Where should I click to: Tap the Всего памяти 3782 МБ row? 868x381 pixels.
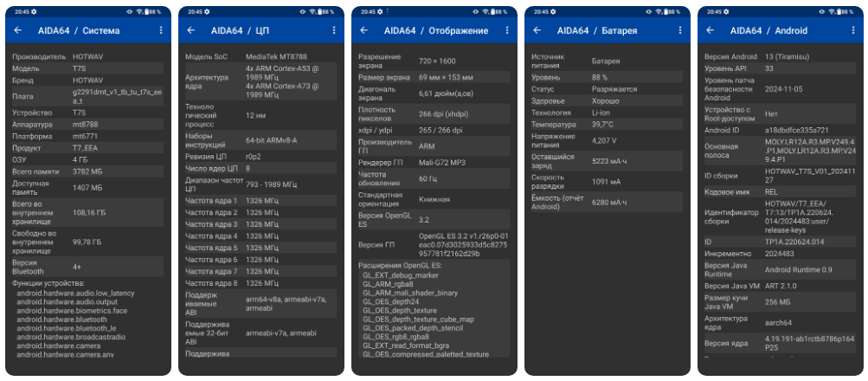click(87, 171)
